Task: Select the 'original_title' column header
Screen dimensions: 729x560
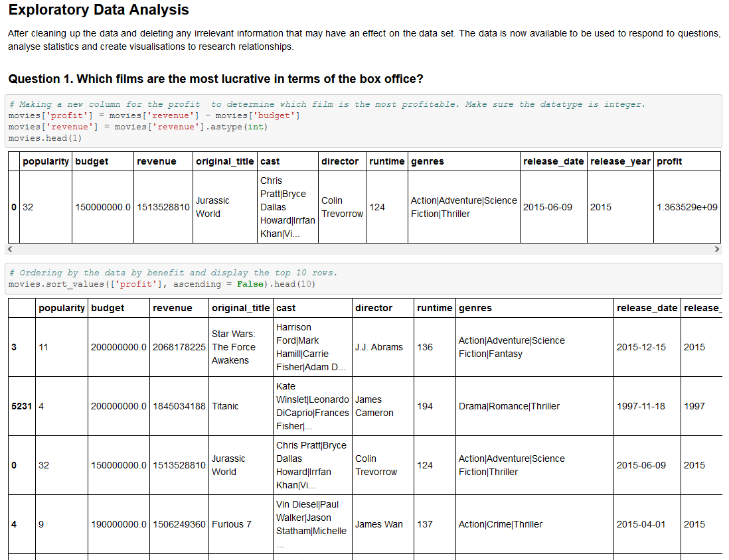Action: (239, 308)
